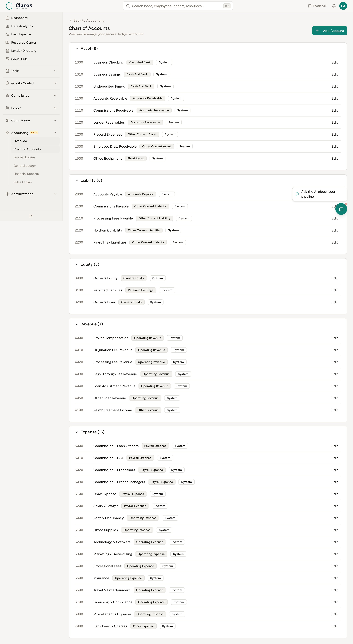Open the notifications bell
This screenshot has width=353, height=644.
pyautogui.click(x=334, y=6)
